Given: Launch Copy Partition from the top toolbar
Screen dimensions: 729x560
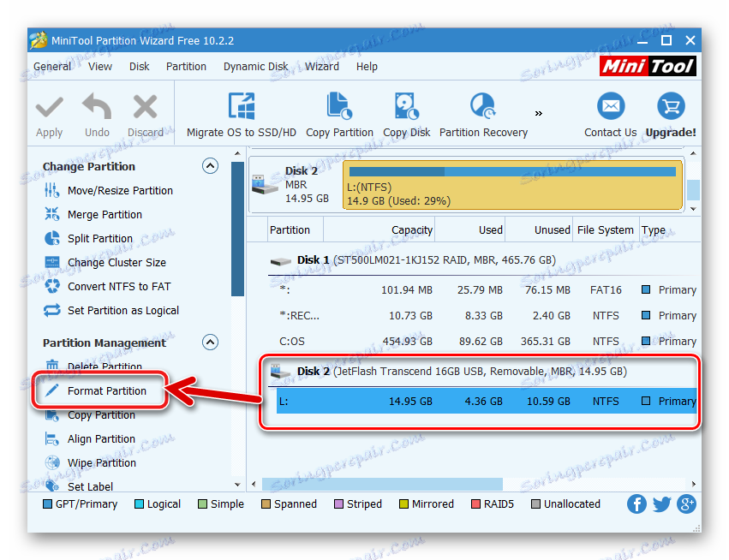Looking at the screenshot, I should (339, 116).
